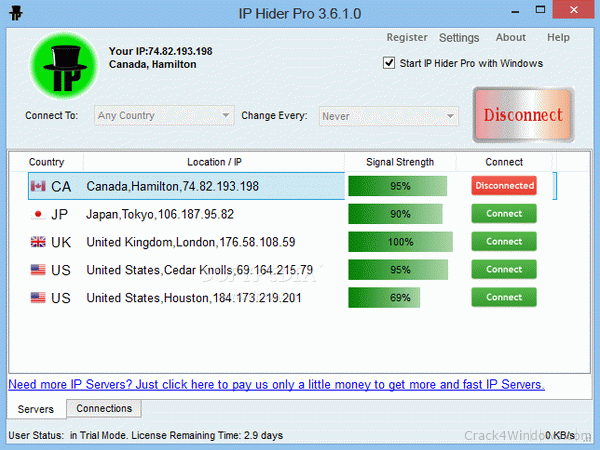Select the Canada,Hamilton,74.82.193.198 row text
600x450 pixels.
click(173, 186)
